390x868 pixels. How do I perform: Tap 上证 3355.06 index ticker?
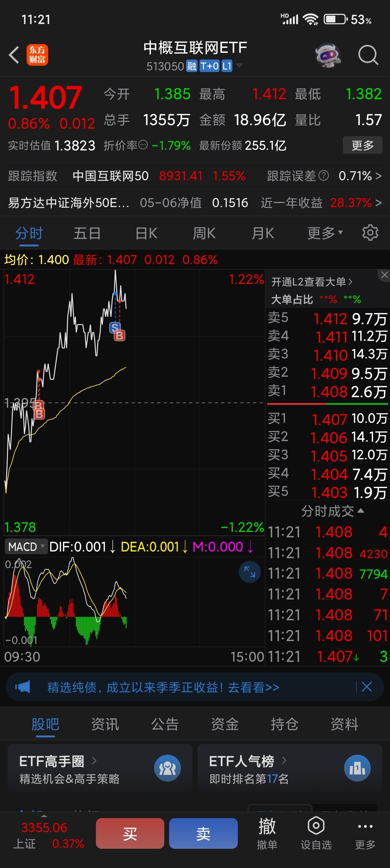pos(49,835)
